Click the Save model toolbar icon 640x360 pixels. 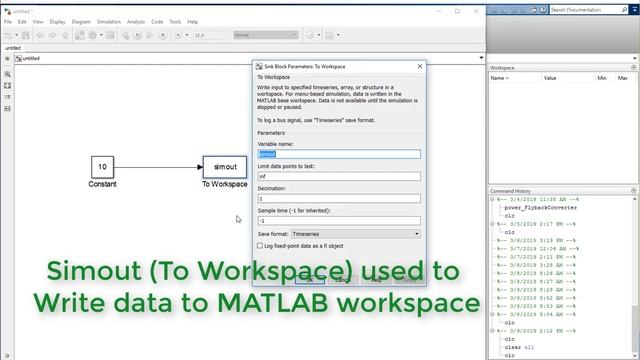point(26,36)
